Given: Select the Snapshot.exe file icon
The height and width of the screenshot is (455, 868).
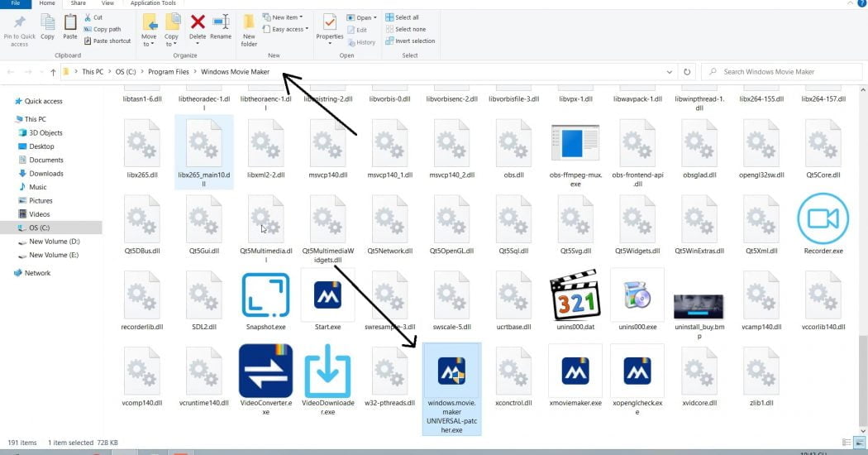Looking at the screenshot, I should point(265,295).
